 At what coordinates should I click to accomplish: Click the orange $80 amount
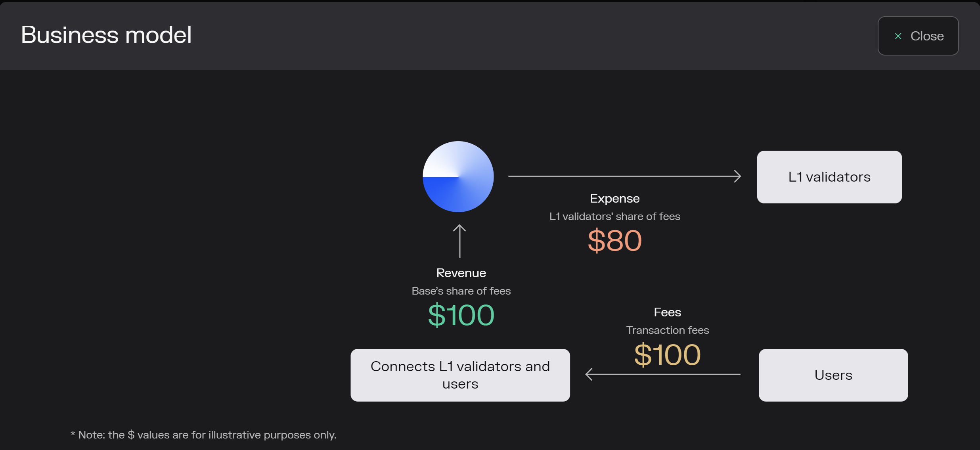pyautogui.click(x=614, y=240)
